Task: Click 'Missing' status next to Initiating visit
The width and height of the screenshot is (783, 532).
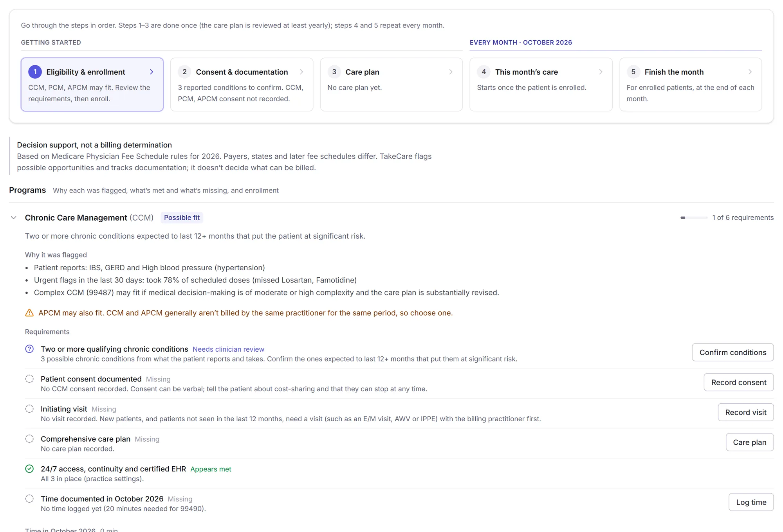Action: pyautogui.click(x=104, y=409)
